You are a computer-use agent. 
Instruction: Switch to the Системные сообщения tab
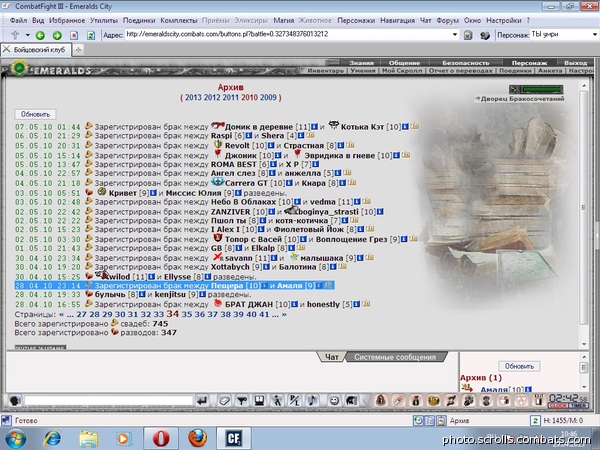tap(395, 357)
